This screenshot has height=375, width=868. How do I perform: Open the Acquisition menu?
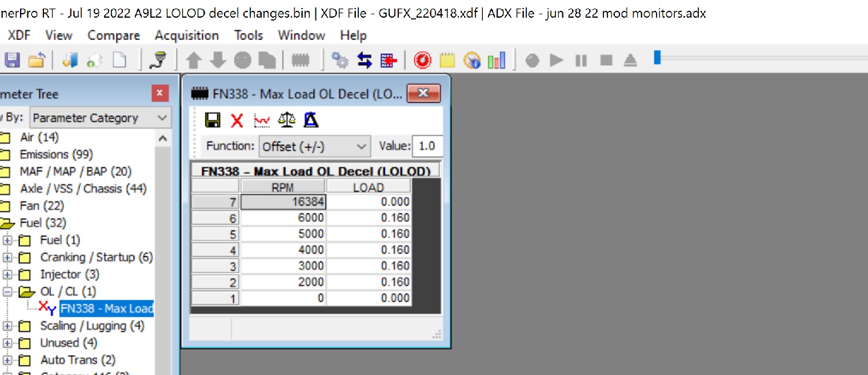(x=186, y=35)
